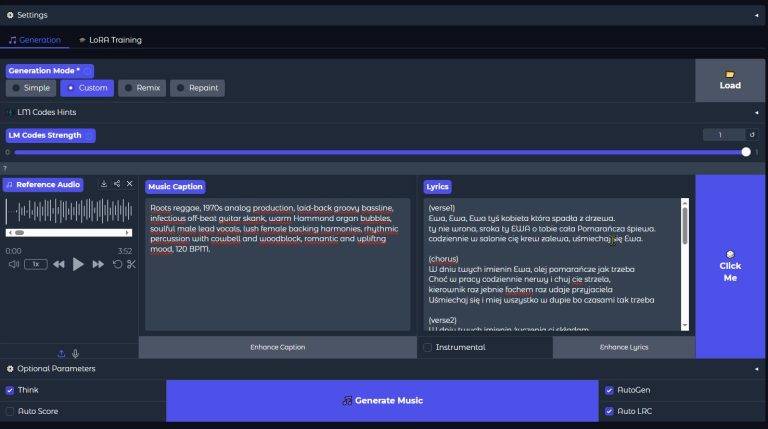Mute the reference audio volume
The width and height of the screenshot is (768, 429).
(14, 264)
